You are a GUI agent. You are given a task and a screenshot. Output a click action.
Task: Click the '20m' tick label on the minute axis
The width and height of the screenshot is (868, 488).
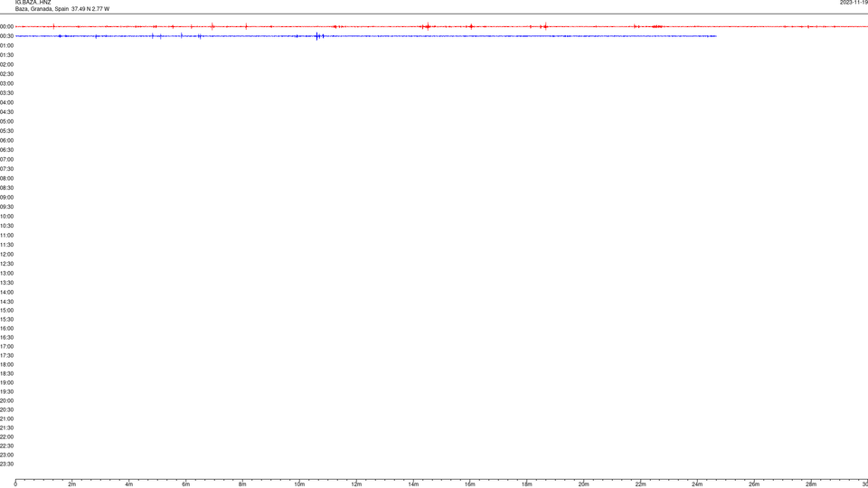(x=584, y=484)
